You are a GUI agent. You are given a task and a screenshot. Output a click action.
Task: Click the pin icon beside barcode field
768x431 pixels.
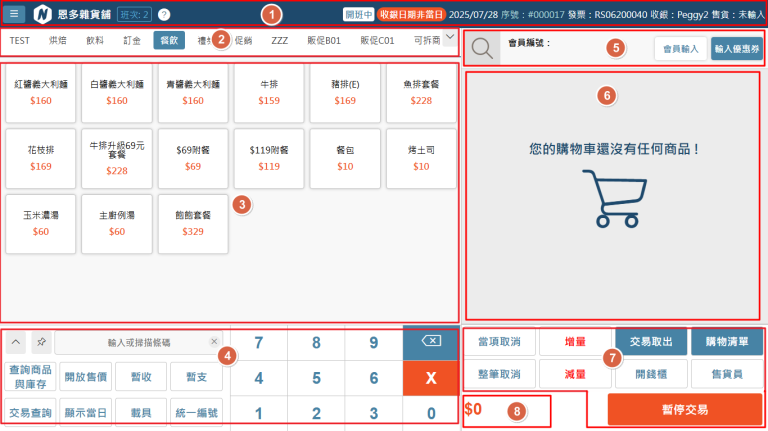pyautogui.click(x=40, y=342)
